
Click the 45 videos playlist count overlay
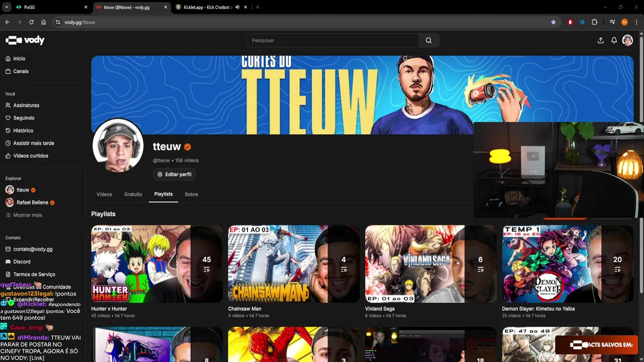point(207,264)
